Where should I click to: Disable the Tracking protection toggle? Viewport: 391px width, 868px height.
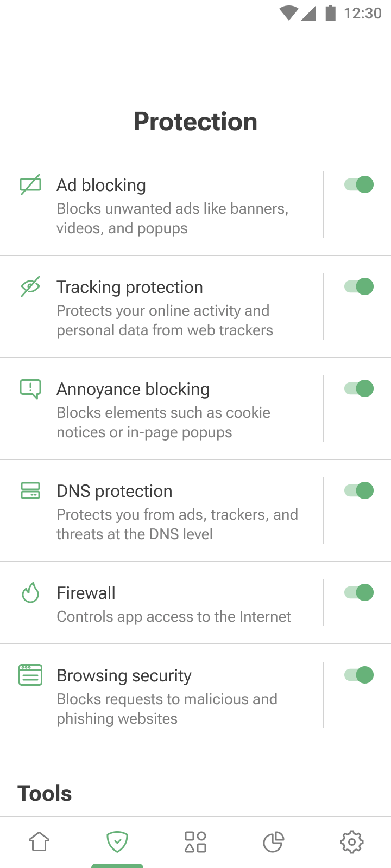pos(359,286)
